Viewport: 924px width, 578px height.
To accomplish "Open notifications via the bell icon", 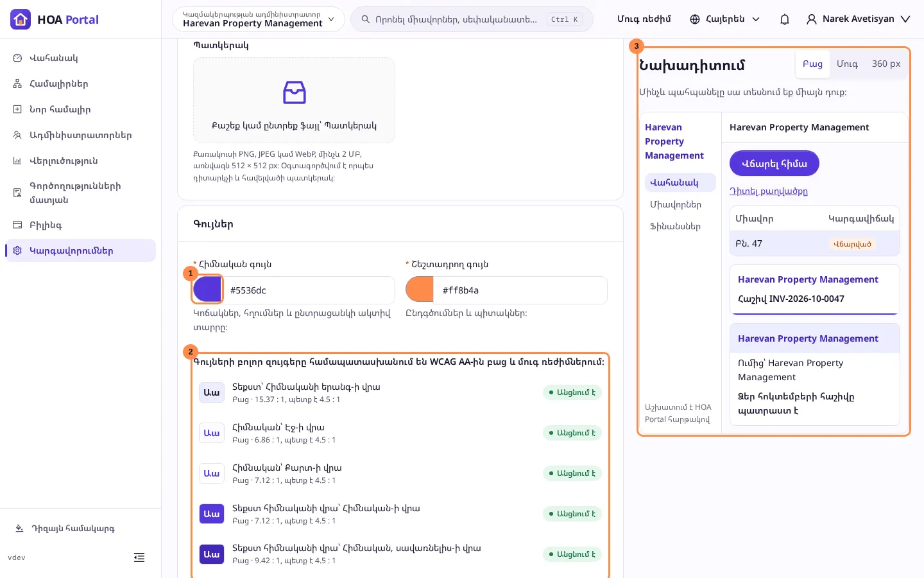I will click(x=784, y=19).
